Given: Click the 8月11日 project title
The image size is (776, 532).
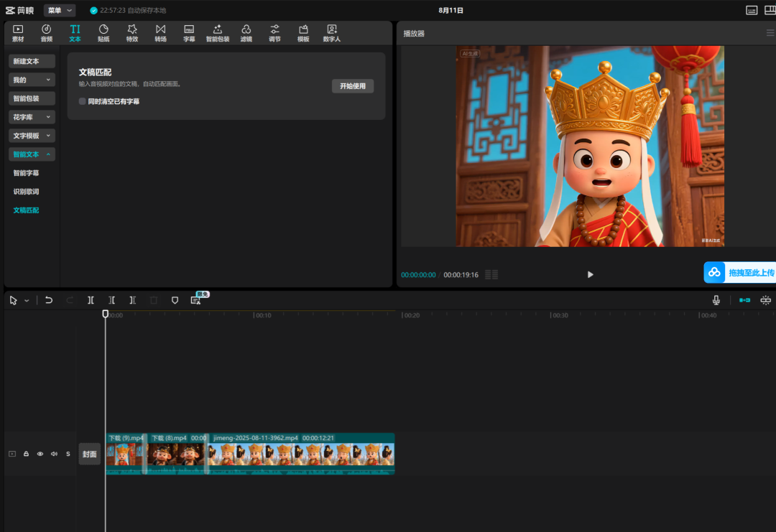Looking at the screenshot, I should [451, 10].
